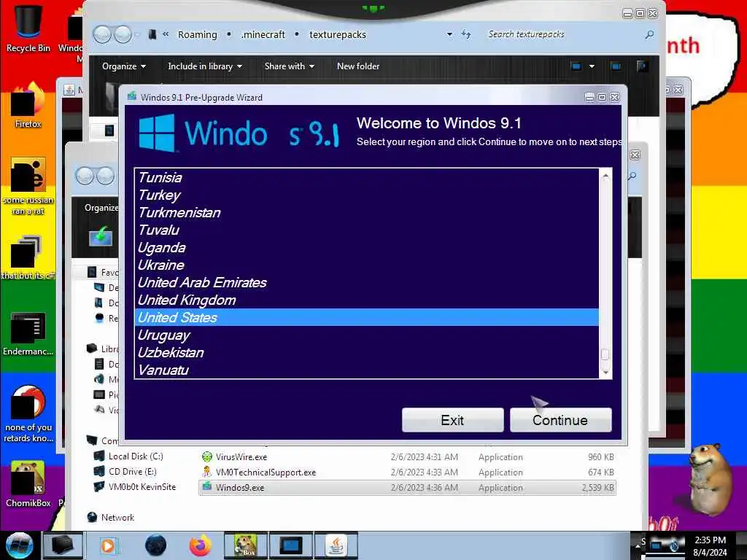Open the Java taskbar icon
Image resolution: width=747 pixels, height=560 pixels.
click(x=336, y=545)
